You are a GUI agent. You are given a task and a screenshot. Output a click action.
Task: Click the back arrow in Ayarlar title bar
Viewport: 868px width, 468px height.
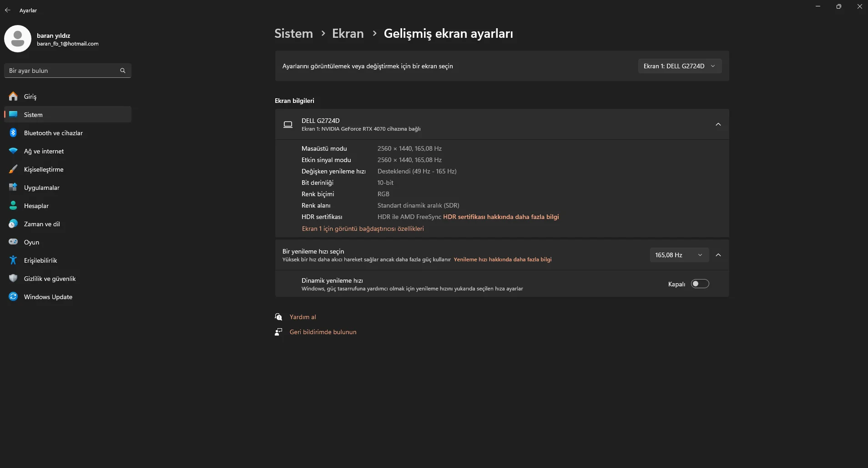pyautogui.click(x=8, y=10)
